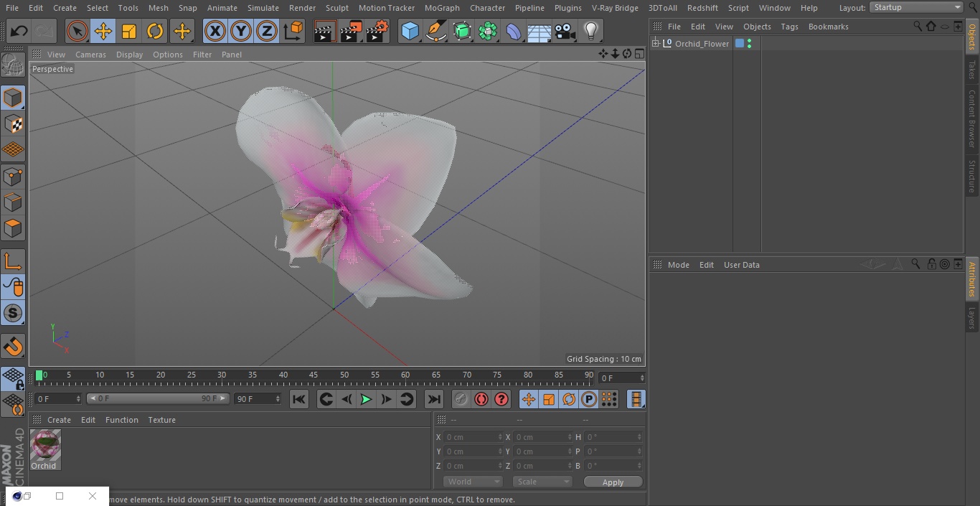The height and width of the screenshot is (506, 980).
Task: Add a Cube primitive object
Action: pyautogui.click(x=410, y=31)
